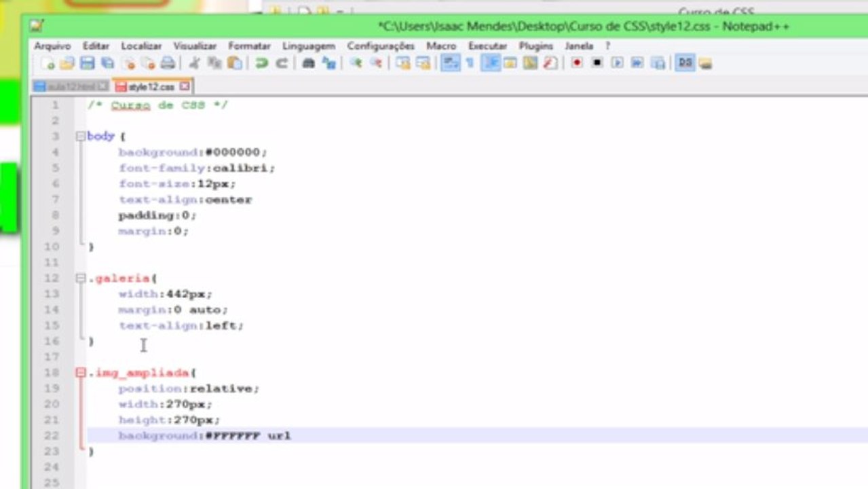
Task: Open the Localizar menu
Action: pos(141,46)
